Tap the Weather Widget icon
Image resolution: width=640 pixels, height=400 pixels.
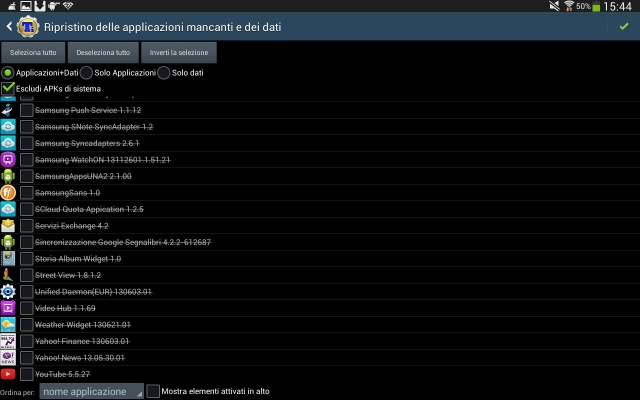(8, 325)
